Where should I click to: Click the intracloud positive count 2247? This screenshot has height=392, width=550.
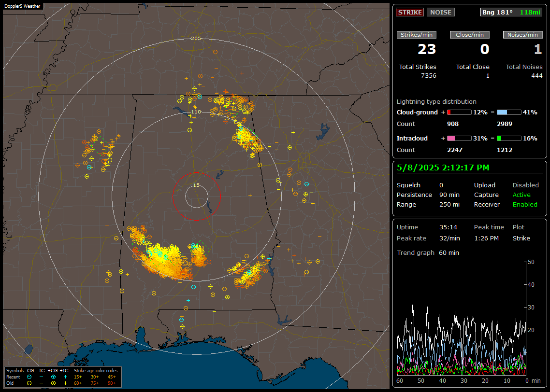455,150
